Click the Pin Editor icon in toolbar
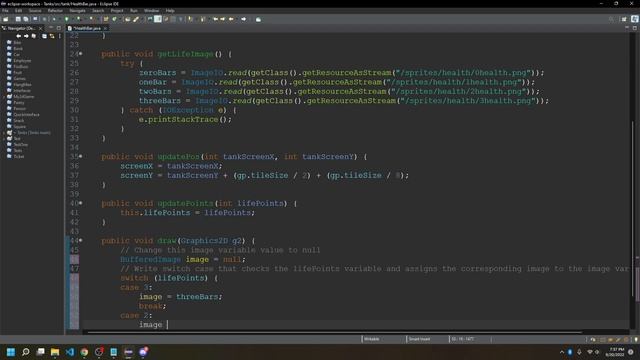 pos(258,19)
